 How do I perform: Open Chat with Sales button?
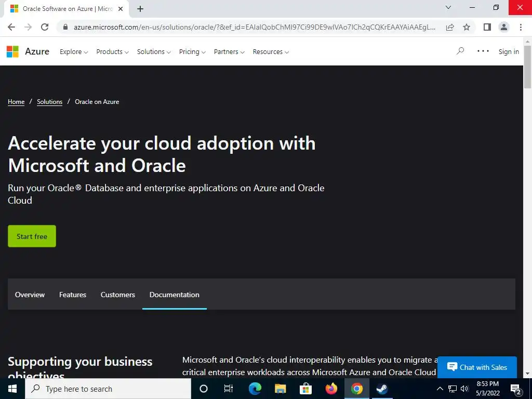pos(477,367)
